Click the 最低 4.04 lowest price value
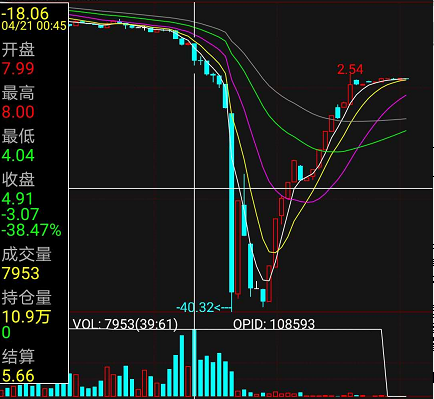Viewport: 434px width, 399px height. click(18, 155)
